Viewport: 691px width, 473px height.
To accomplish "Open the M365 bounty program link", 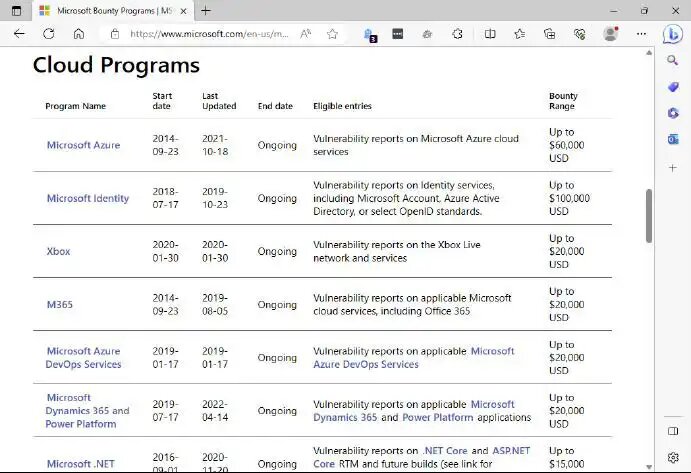I will 59,305.
